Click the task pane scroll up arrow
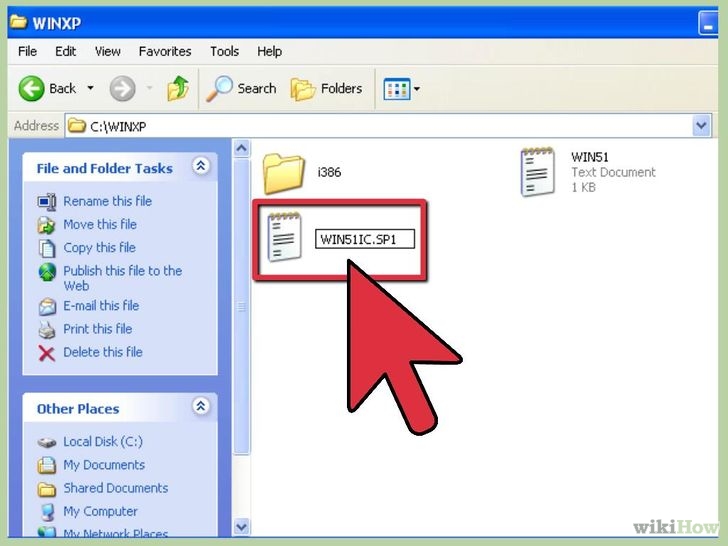The image size is (728, 546). click(241, 149)
